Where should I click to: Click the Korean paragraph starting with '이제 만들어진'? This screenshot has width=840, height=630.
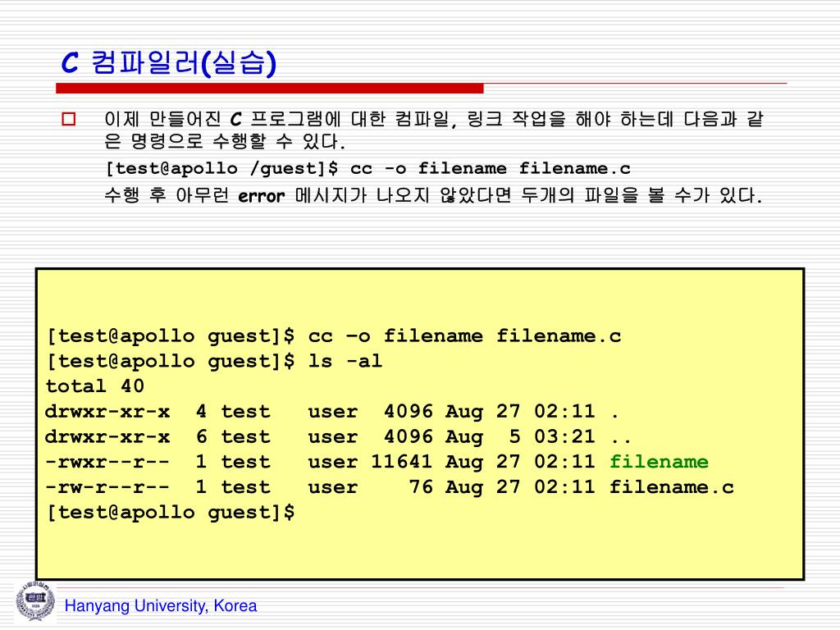(x=434, y=130)
